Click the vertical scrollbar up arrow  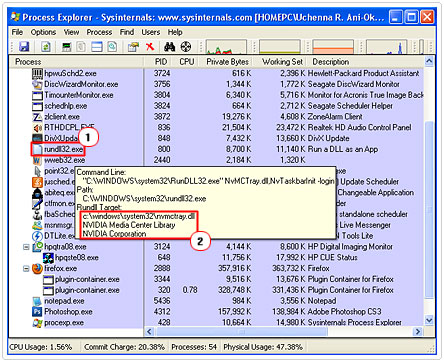click(429, 62)
